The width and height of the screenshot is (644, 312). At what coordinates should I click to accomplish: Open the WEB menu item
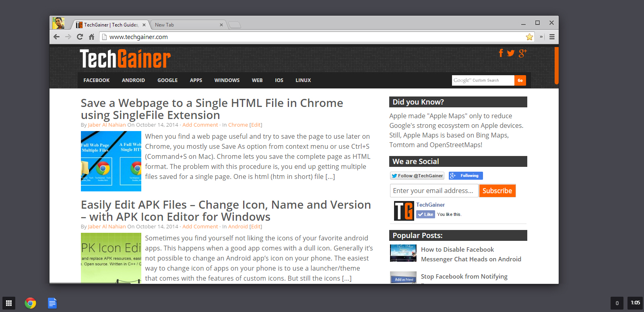[x=257, y=80]
